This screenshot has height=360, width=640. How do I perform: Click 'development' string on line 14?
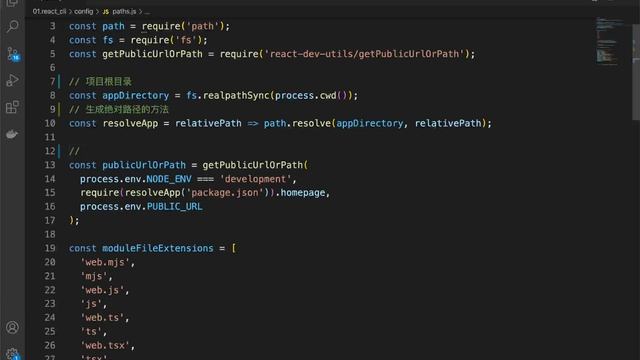256,179
